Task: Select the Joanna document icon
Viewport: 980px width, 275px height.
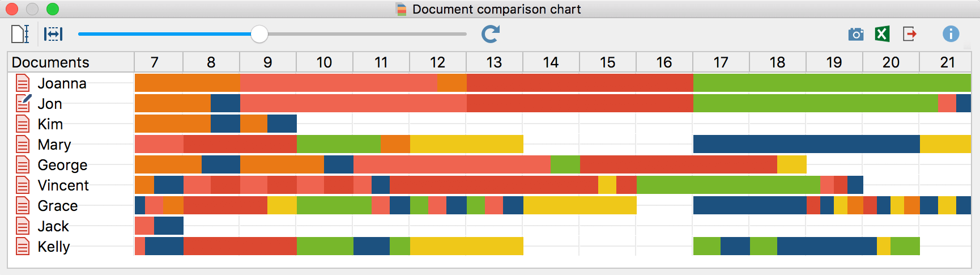Action: (x=23, y=83)
